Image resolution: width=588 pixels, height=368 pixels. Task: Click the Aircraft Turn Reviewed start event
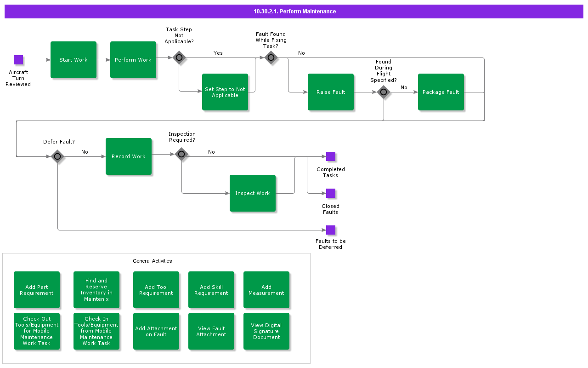[x=18, y=60]
